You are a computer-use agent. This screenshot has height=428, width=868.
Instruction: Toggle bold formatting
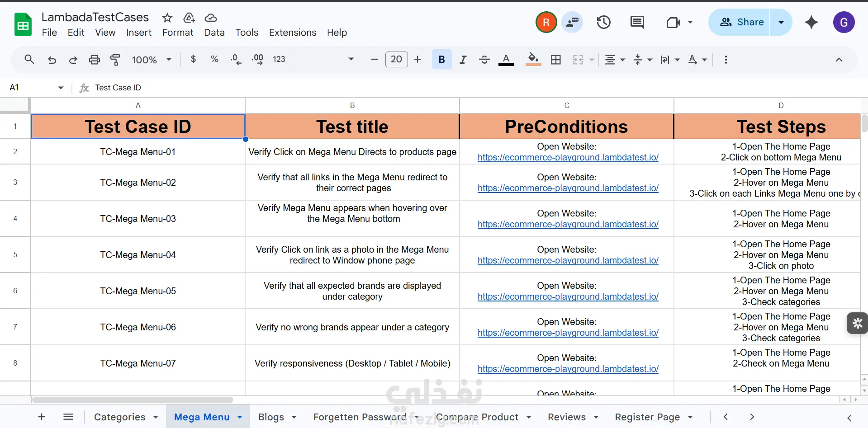[442, 59]
